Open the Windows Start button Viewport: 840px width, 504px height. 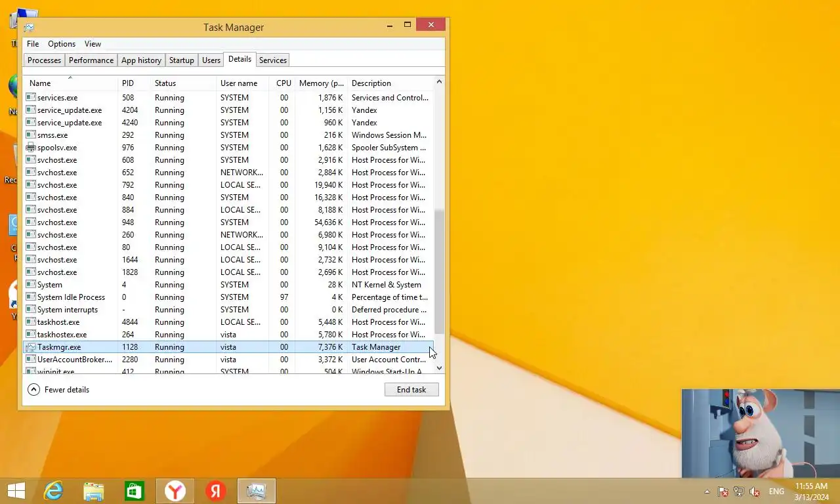pyautogui.click(x=16, y=491)
